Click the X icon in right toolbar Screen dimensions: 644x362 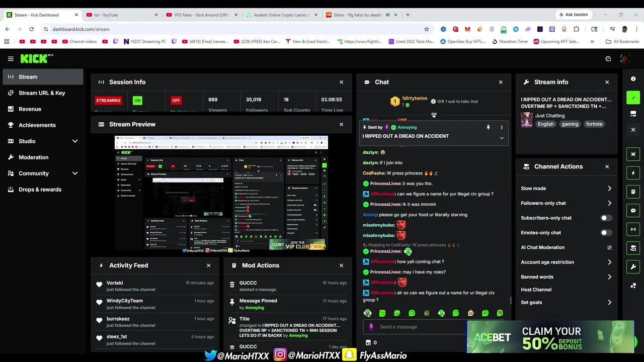633,130
